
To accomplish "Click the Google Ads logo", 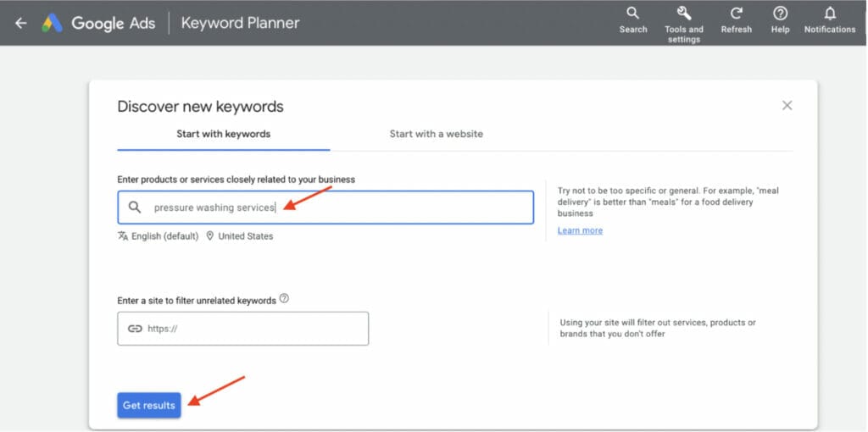I will click(53, 23).
